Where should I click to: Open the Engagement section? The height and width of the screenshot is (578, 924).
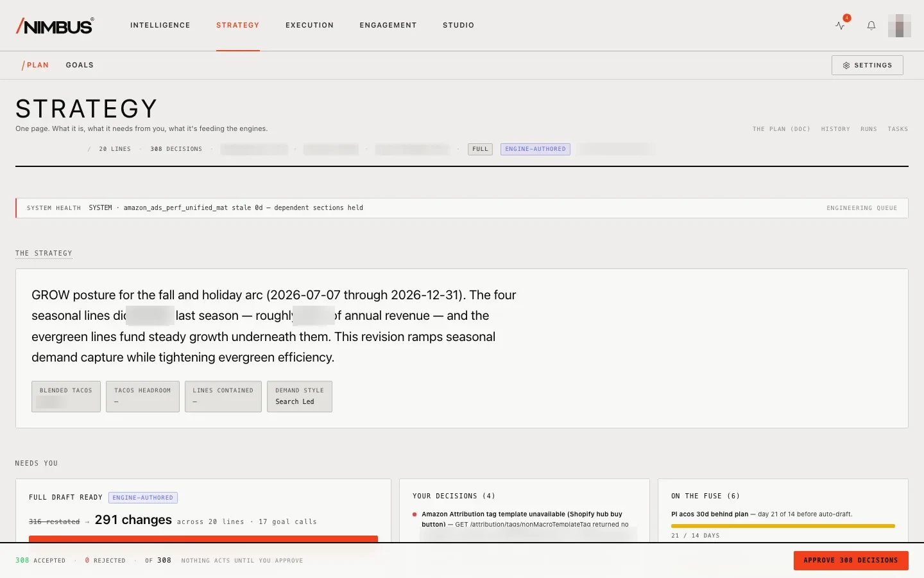pyautogui.click(x=388, y=26)
